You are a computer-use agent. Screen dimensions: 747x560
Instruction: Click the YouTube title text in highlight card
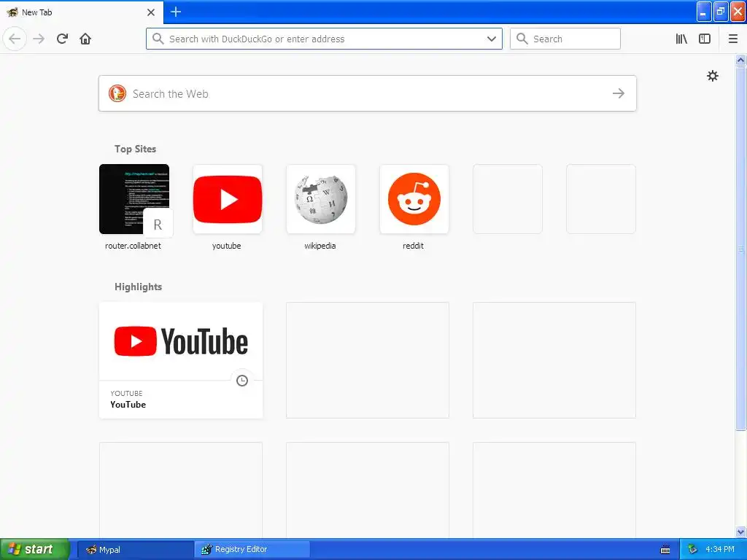[128, 404]
